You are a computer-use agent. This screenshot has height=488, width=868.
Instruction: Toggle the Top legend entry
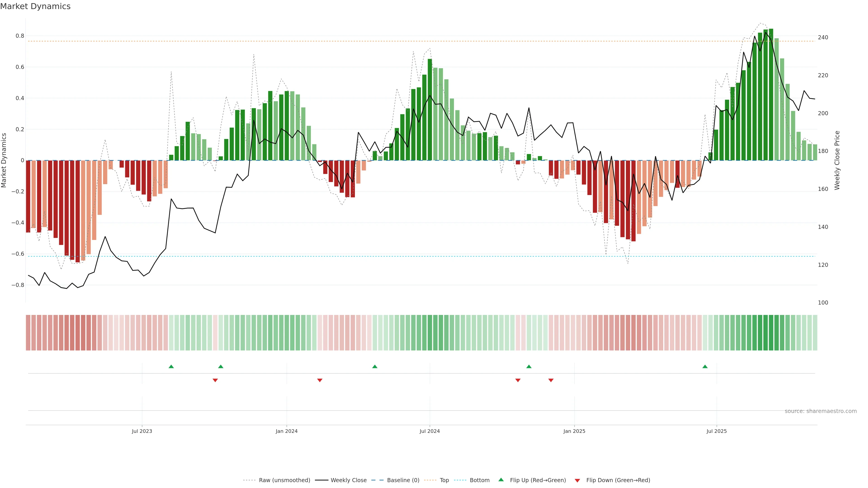click(x=444, y=480)
